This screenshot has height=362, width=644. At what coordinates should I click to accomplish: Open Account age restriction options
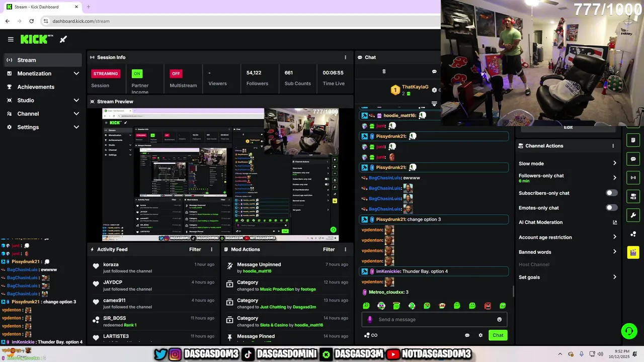[x=568, y=237]
